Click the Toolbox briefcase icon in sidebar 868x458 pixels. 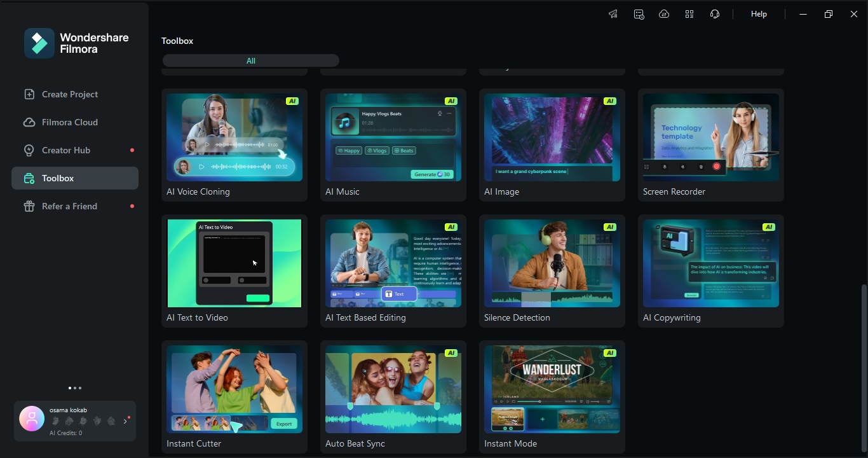[29, 178]
